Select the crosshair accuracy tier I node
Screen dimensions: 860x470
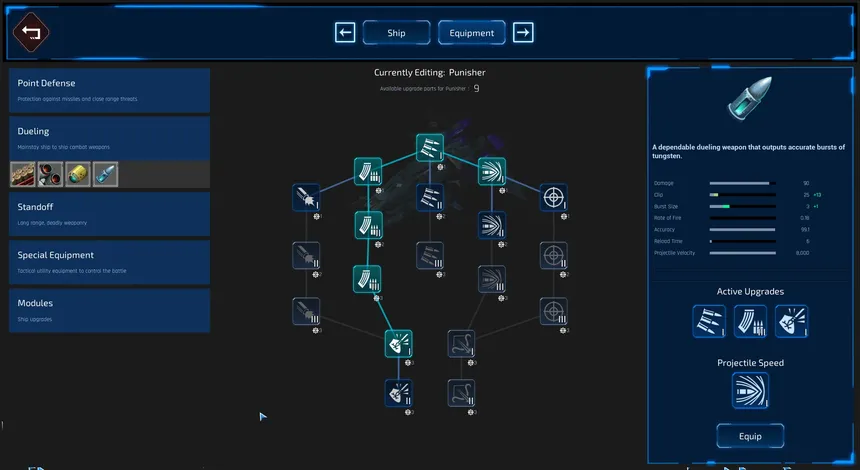point(554,197)
